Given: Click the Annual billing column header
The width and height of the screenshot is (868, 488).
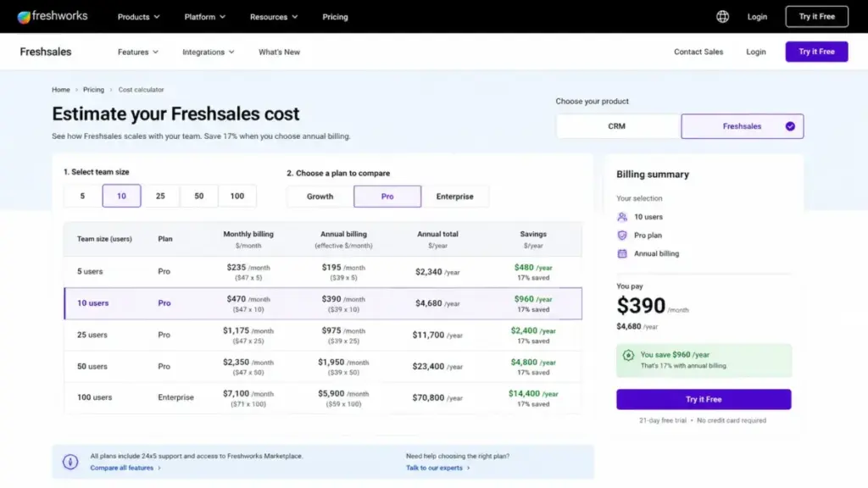Looking at the screenshot, I should 343,239.
